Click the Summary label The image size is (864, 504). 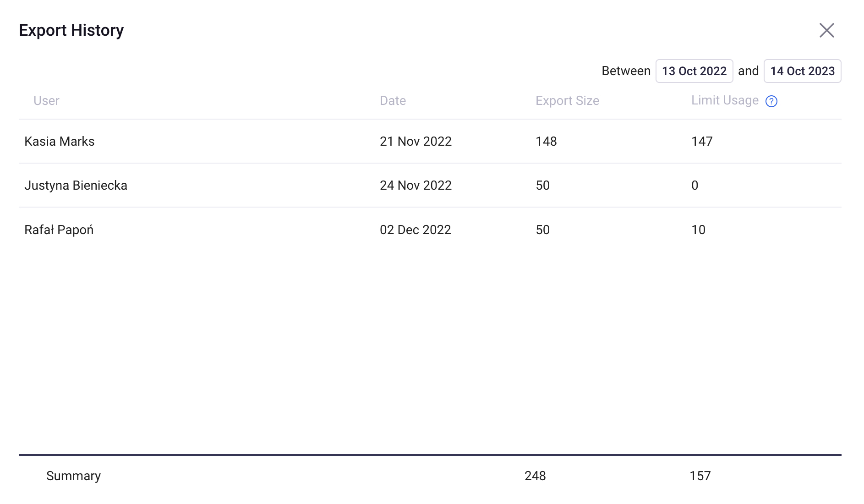click(x=73, y=476)
